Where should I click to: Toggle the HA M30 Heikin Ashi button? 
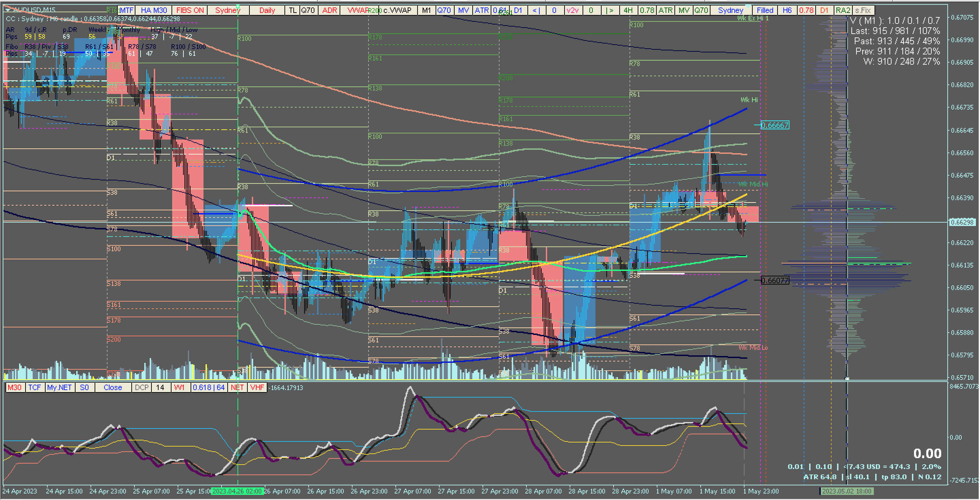click(x=154, y=10)
